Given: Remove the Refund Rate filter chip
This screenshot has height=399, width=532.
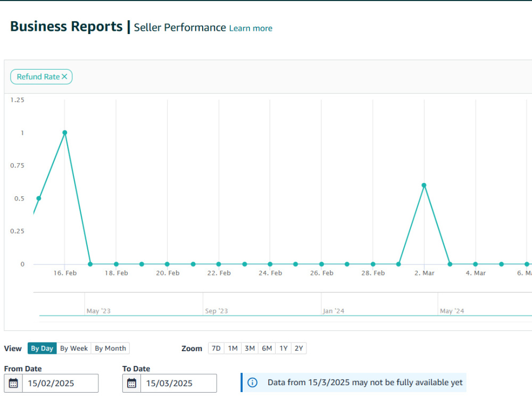Looking at the screenshot, I should 64,77.
